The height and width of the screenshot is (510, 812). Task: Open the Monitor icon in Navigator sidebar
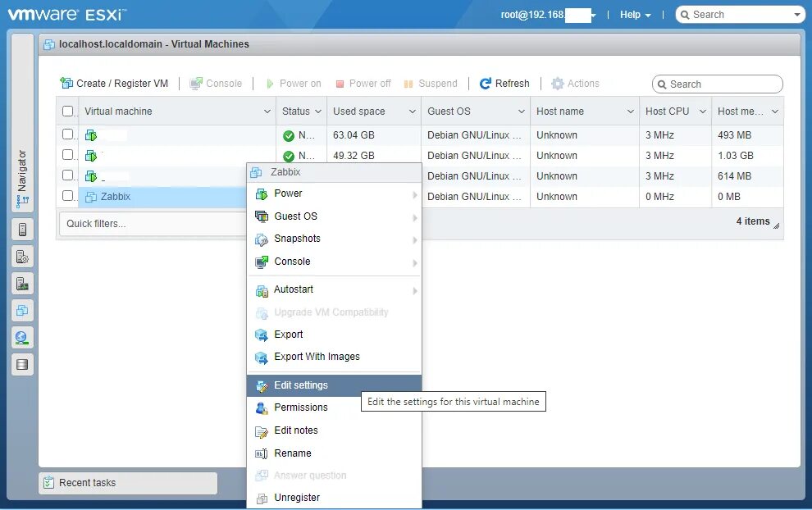tap(22, 283)
